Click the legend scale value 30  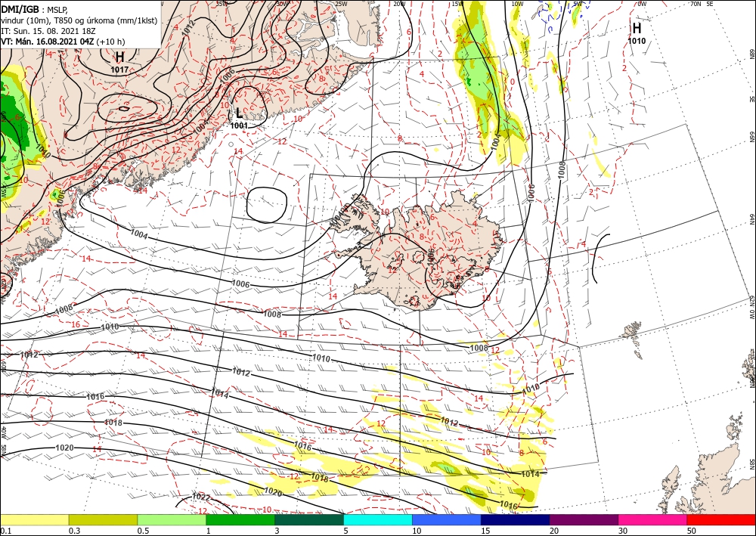(x=624, y=531)
